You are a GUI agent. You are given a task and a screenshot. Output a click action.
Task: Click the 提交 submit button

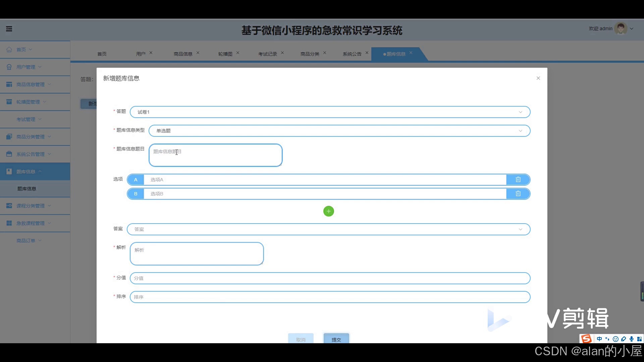(x=336, y=339)
